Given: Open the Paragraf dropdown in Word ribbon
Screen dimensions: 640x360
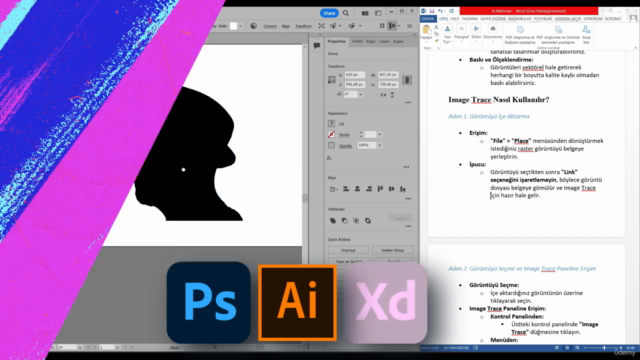Looking at the screenshot, I should point(461,34).
